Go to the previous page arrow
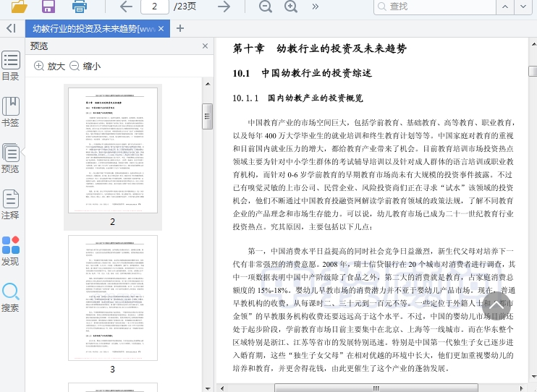 point(126,7)
